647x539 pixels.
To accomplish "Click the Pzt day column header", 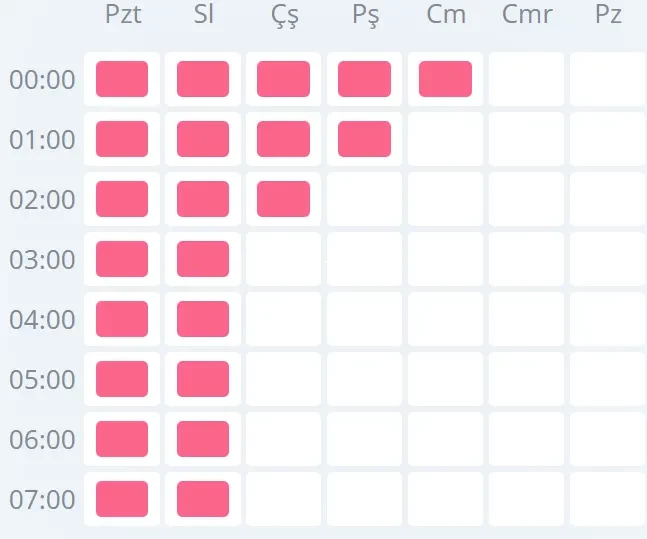I will pos(122,17).
